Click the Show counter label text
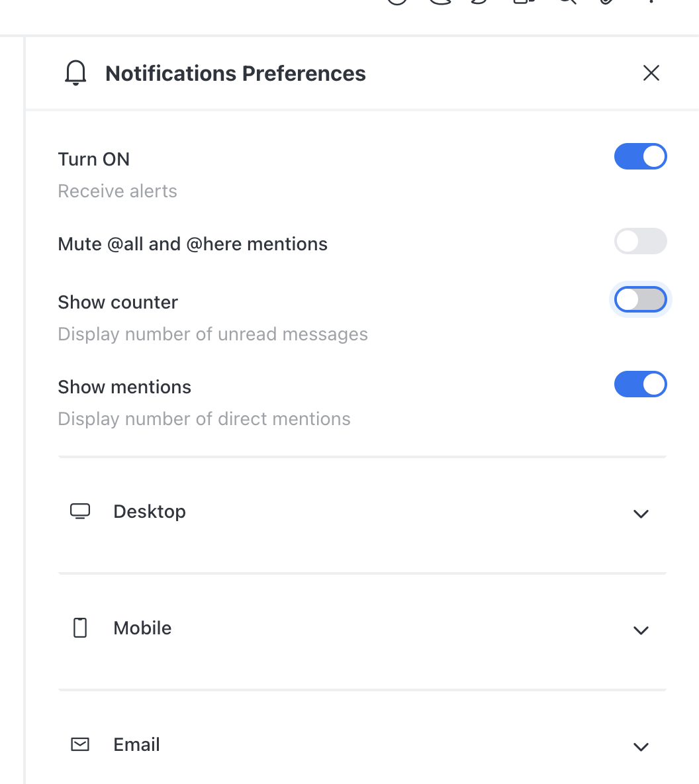Viewport: 699px width, 784px height. tap(118, 302)
